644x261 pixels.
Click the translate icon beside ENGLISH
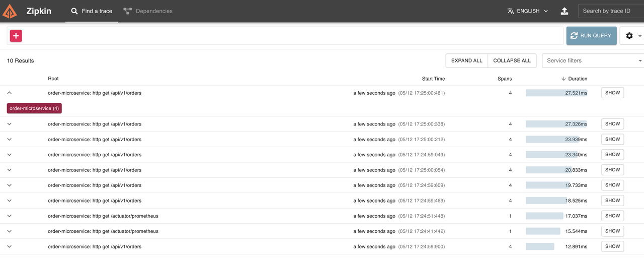(511, 11)
